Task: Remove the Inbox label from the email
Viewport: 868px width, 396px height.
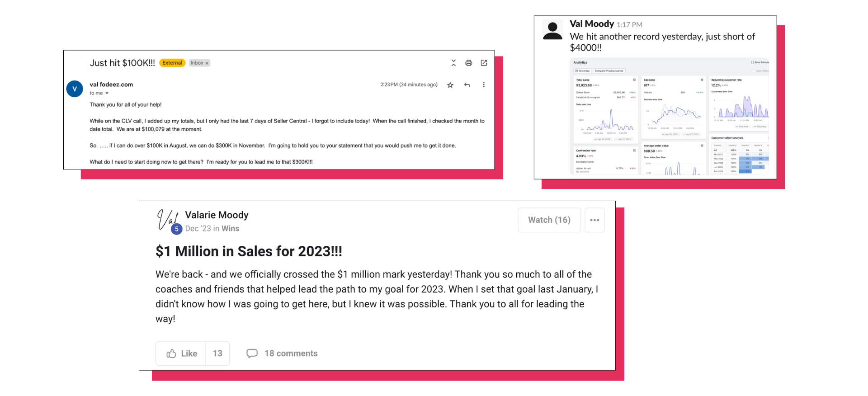Action: (207, 63)
